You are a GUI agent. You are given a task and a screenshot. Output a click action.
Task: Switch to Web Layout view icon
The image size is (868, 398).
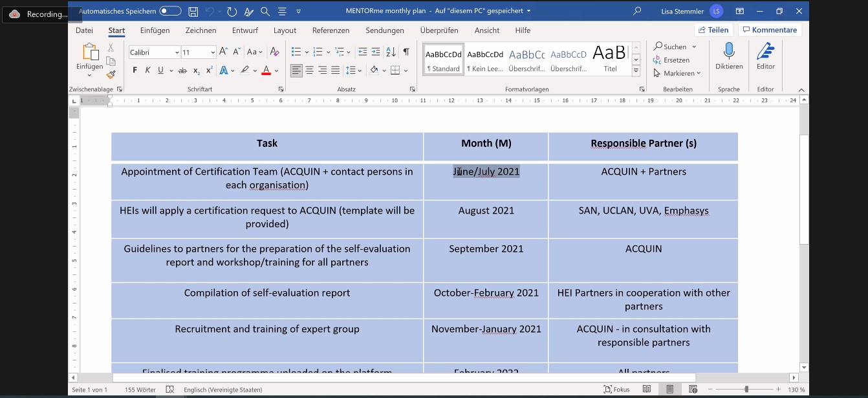click(693, 389)
